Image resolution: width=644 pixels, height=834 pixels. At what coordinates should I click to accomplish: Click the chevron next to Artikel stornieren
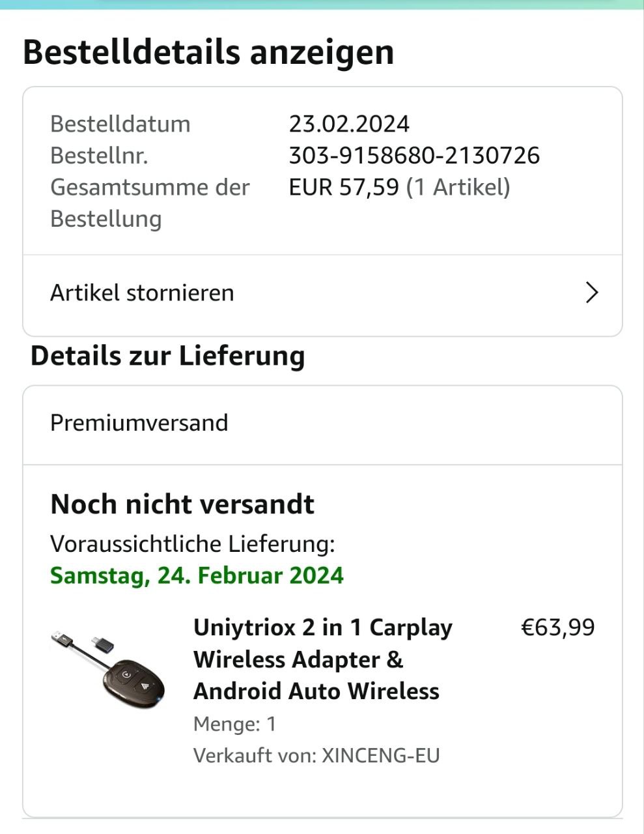click(591, 293)
